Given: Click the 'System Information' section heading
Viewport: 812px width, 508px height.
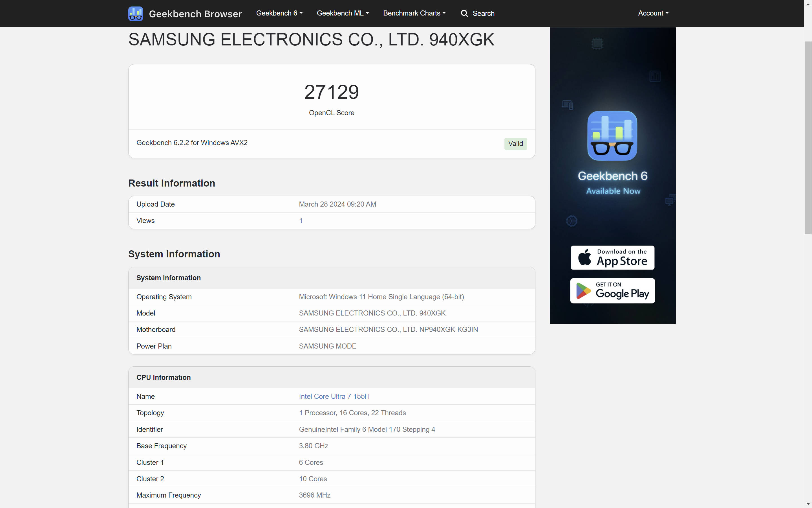Looking at the screenshot, I should tap(174, 254).
